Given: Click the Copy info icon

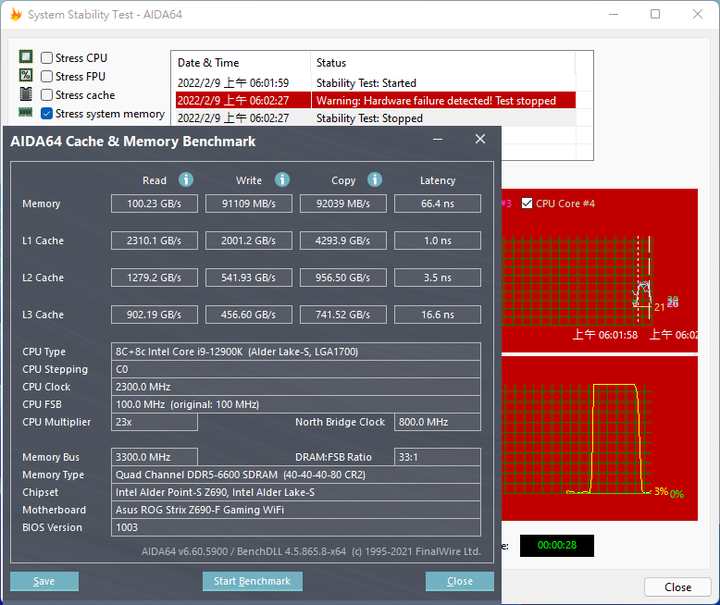Looking at the screenshot, I should point(375,179).
